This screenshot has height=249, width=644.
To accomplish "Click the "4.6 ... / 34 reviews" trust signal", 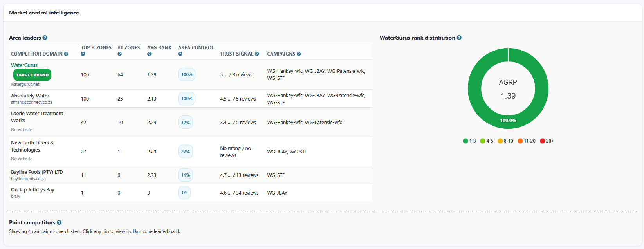I will pyautogui.click(x=239, y=193).
